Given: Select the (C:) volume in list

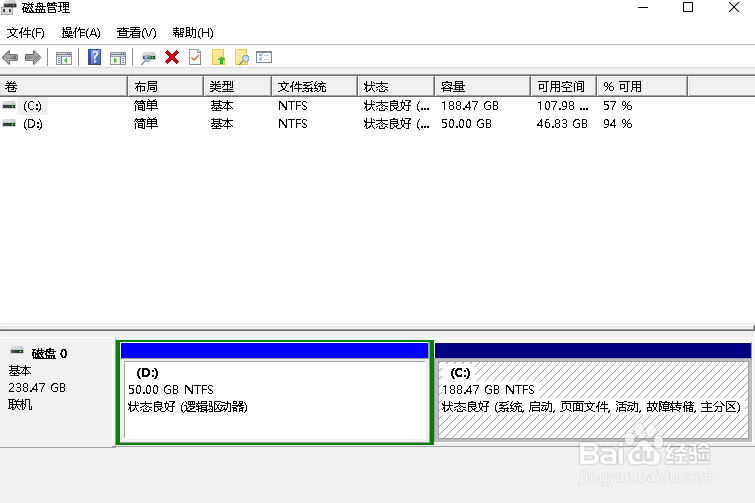Looking at the screenshot, I should tap(32, 105).
